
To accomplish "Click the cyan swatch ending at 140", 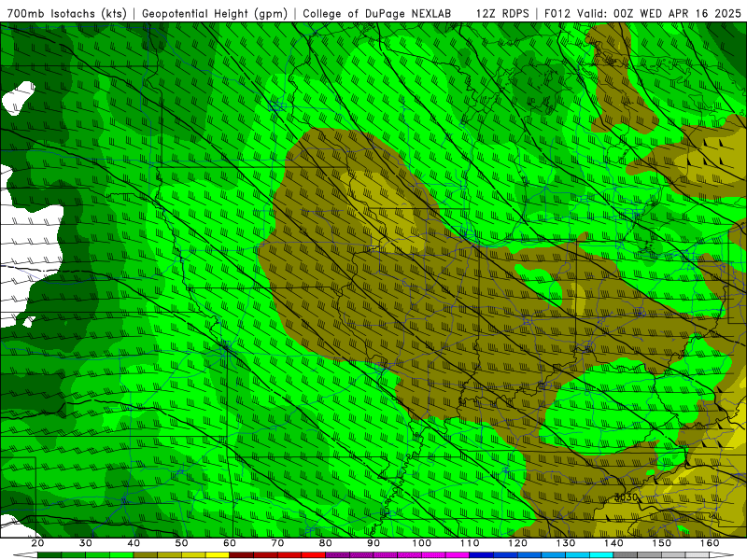I will click(x=601, y=554).
